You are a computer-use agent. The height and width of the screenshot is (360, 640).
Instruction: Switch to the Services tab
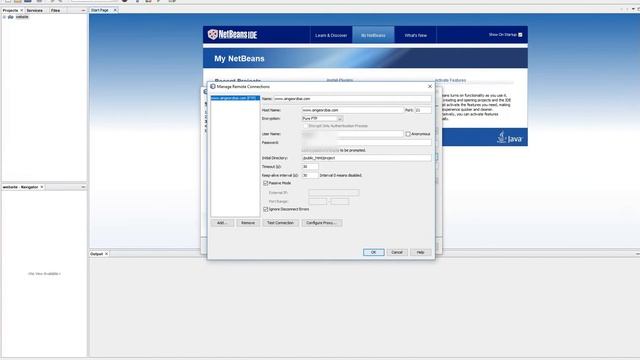(35, 10)
